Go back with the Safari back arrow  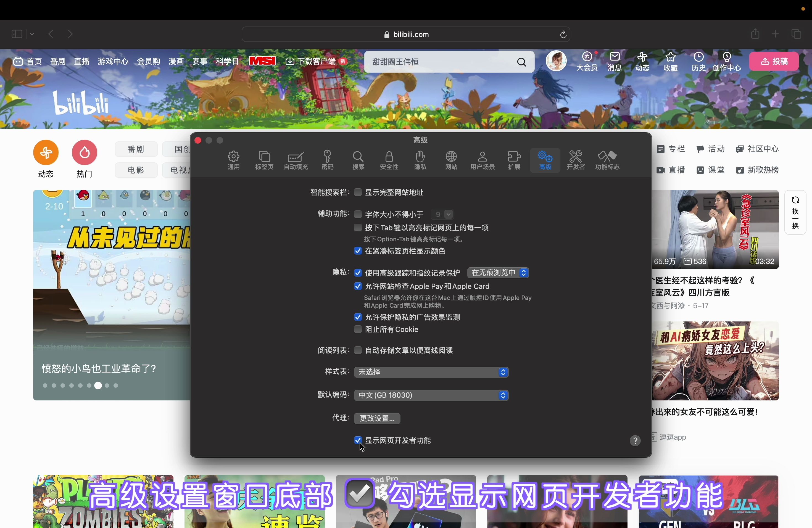click(51, 34)
